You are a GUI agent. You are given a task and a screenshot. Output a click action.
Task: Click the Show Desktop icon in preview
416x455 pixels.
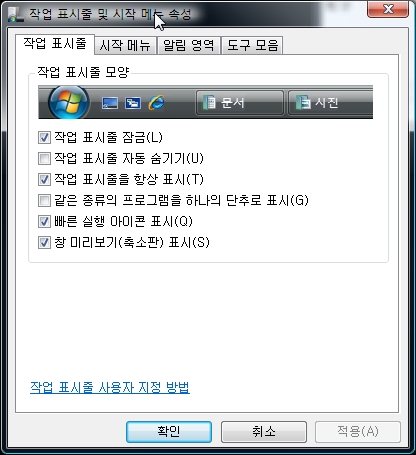click(110, 103)
